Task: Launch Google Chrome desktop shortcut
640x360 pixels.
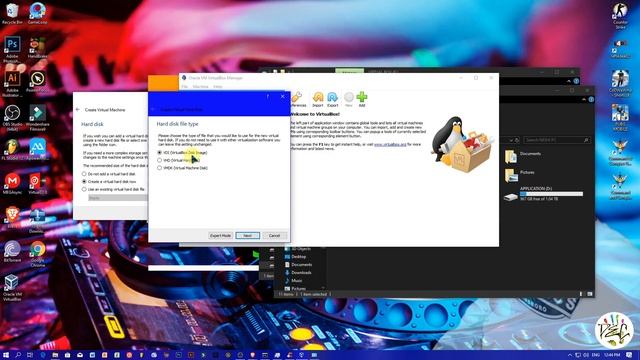Action: 38,253
